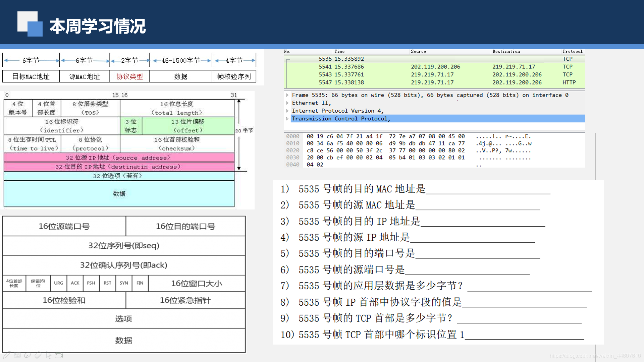Click the 8位生存时间 TTL cell

(33, 144)
